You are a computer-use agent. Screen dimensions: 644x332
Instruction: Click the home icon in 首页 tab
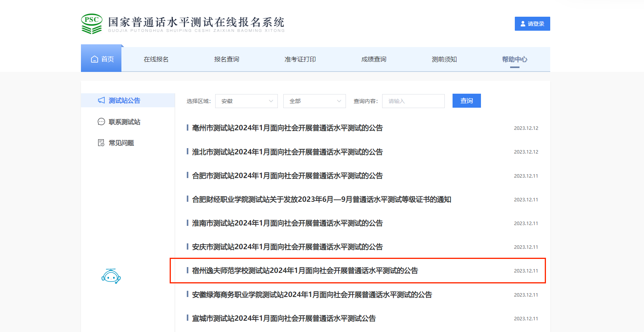pos(95,59)
